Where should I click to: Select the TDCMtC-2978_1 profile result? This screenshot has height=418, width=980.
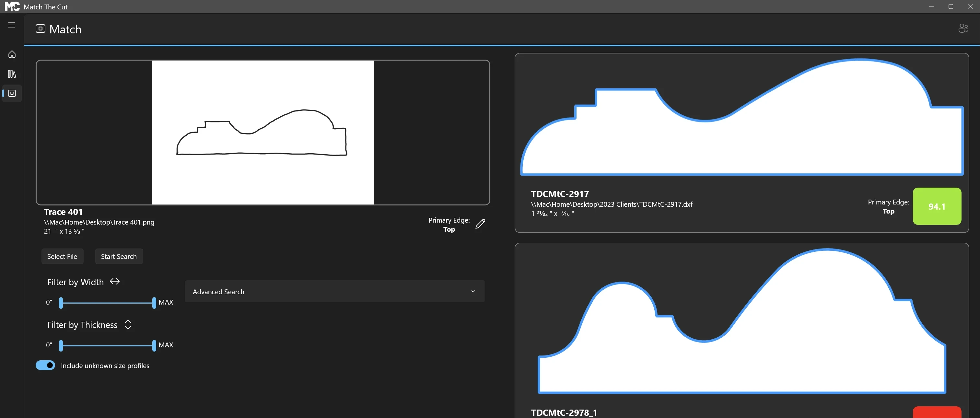741,330
